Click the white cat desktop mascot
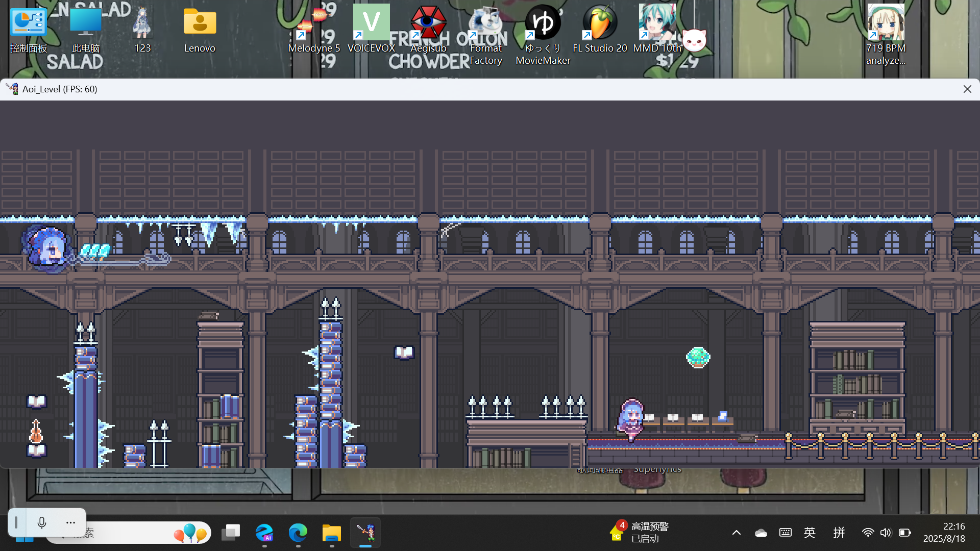Screen dimensions: 980x551 (694, 40)
